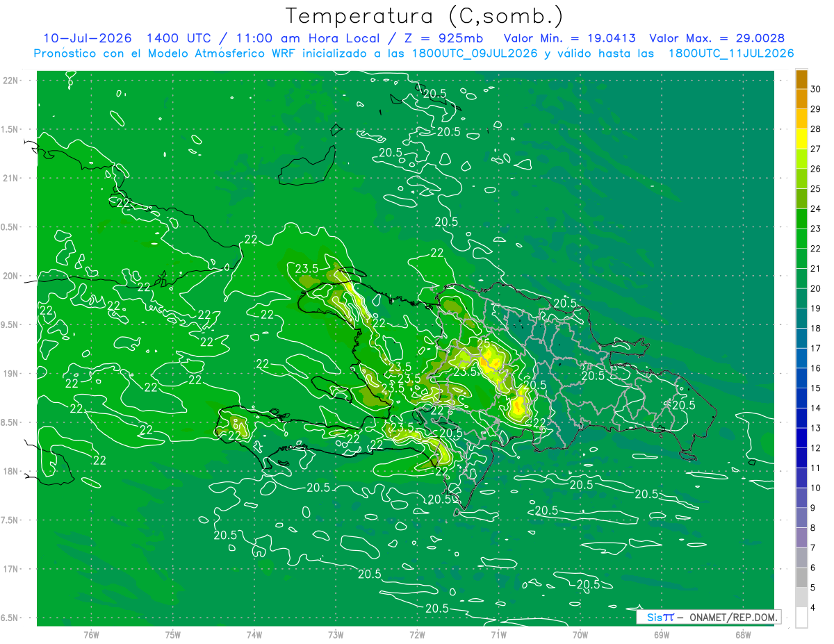This screenshot has height=644, width=834.
Task: Click the "4" label on the color scale
Action: click(x=814, y=608)
